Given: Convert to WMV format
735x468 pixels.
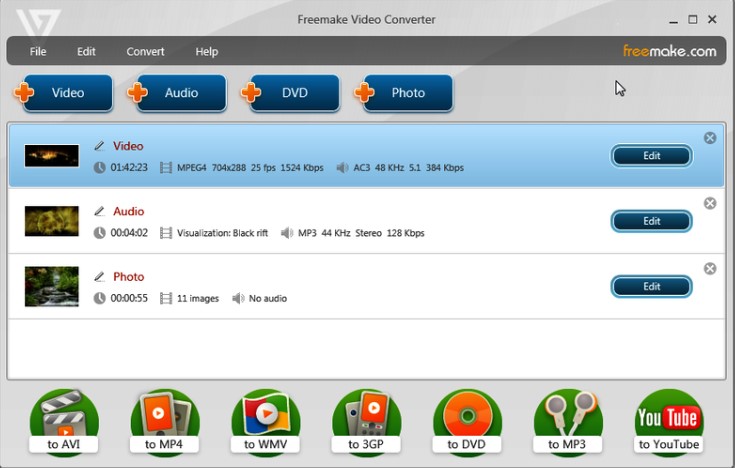Looking at the screenshot, I should (266, 422).
